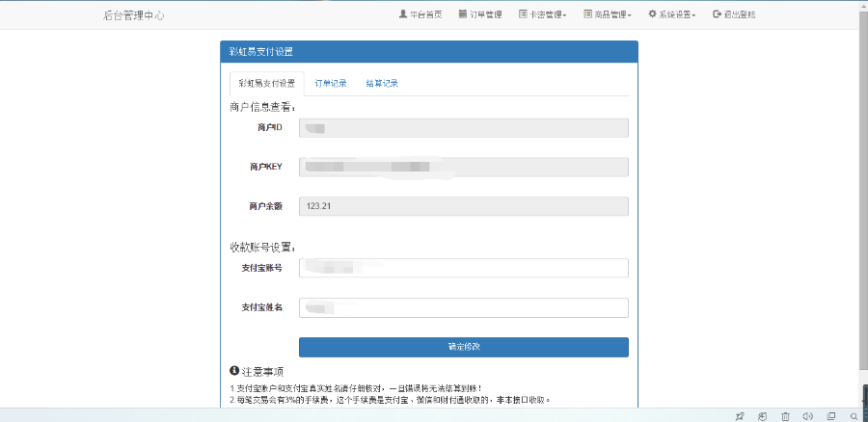Viewport: 868px width, 422px height.
Task: Click the 支付宝账号 label
Action: pos(261,268)
